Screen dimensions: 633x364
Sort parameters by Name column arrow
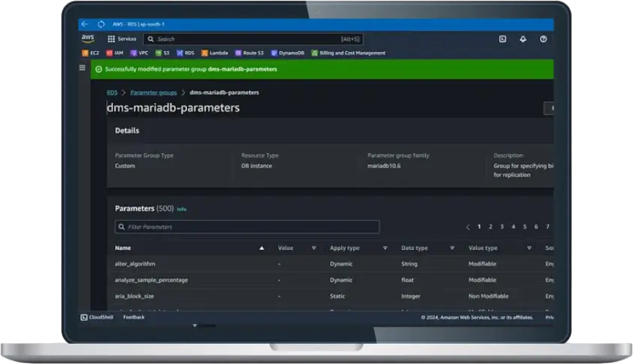point(261,248)
